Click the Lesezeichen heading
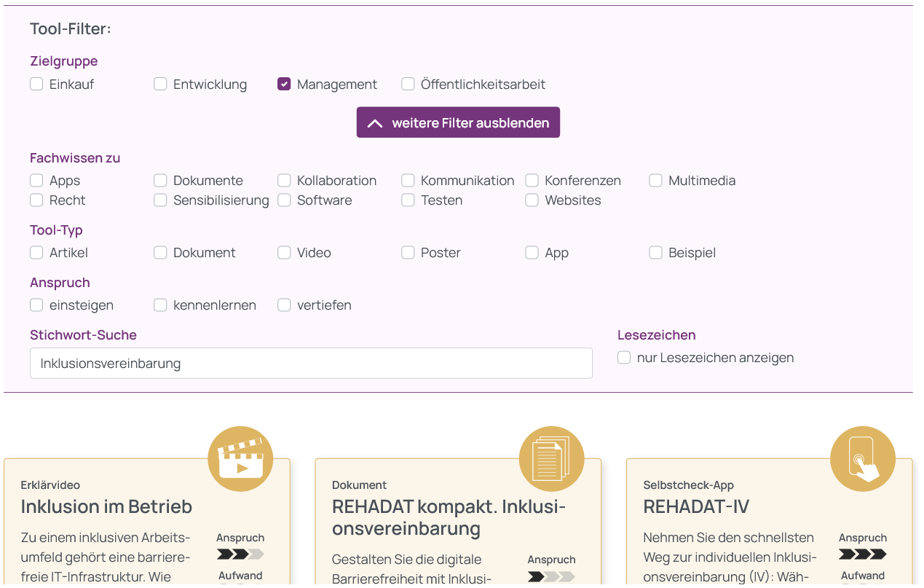Viewport: 924px width, 588px height. pyautogui.click(x=657, y=334)
